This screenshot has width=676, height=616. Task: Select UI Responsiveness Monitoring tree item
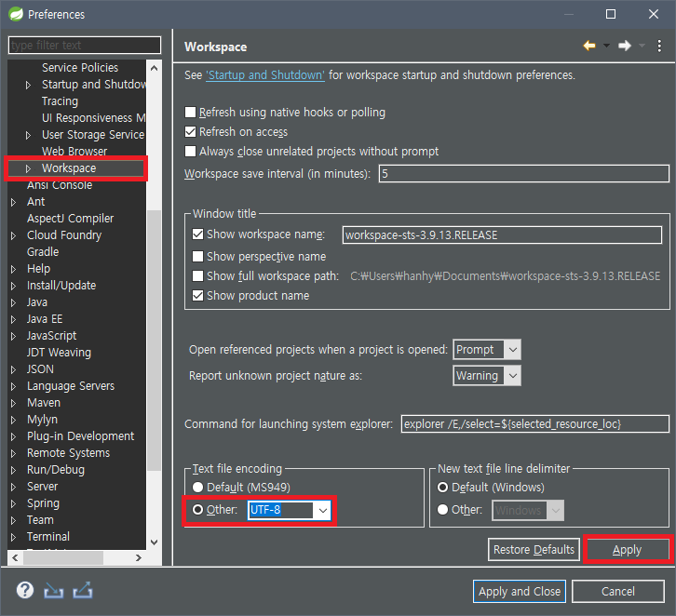click(x=93, y=118)
